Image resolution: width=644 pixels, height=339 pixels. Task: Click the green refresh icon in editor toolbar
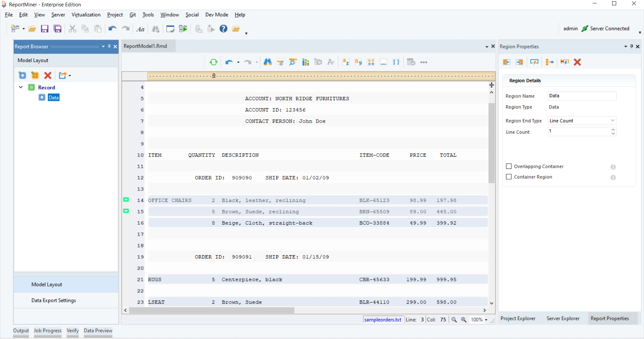tap(213, 62)
